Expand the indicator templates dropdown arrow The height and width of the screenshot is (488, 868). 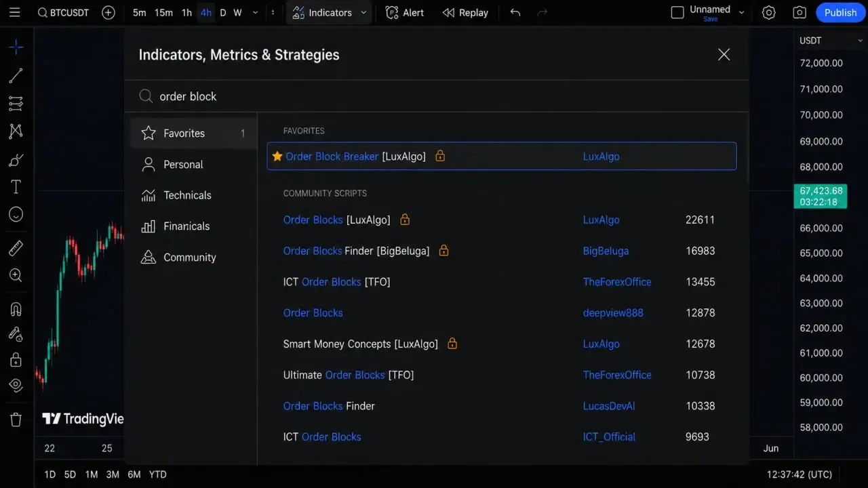pyautogui.click(x=364, y=13)
